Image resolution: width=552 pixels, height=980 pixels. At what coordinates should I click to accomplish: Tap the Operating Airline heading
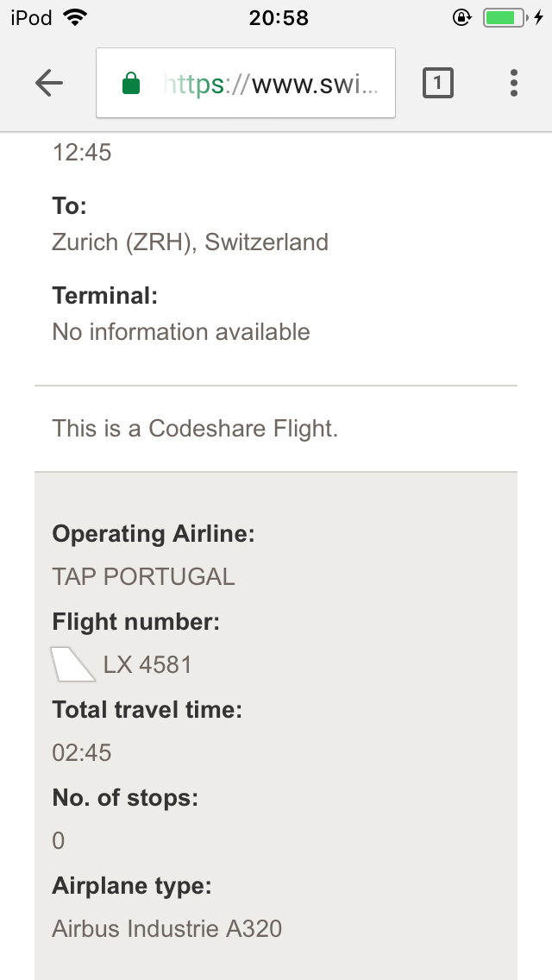point(154,534)
